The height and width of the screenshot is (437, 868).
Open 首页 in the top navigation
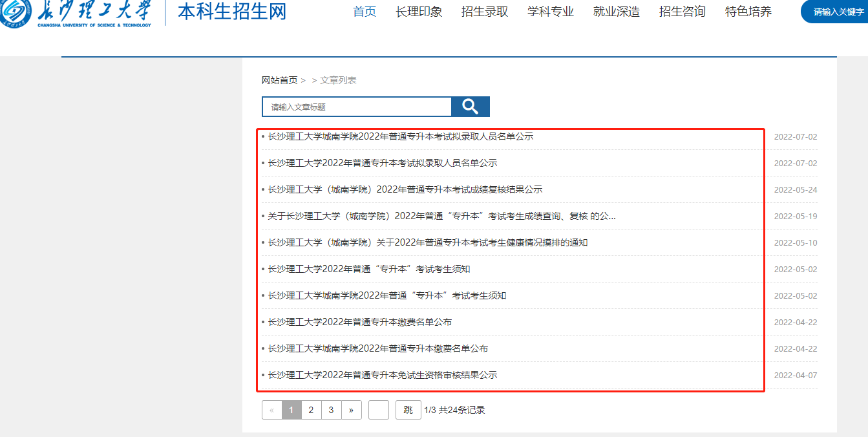coord(365,12)
